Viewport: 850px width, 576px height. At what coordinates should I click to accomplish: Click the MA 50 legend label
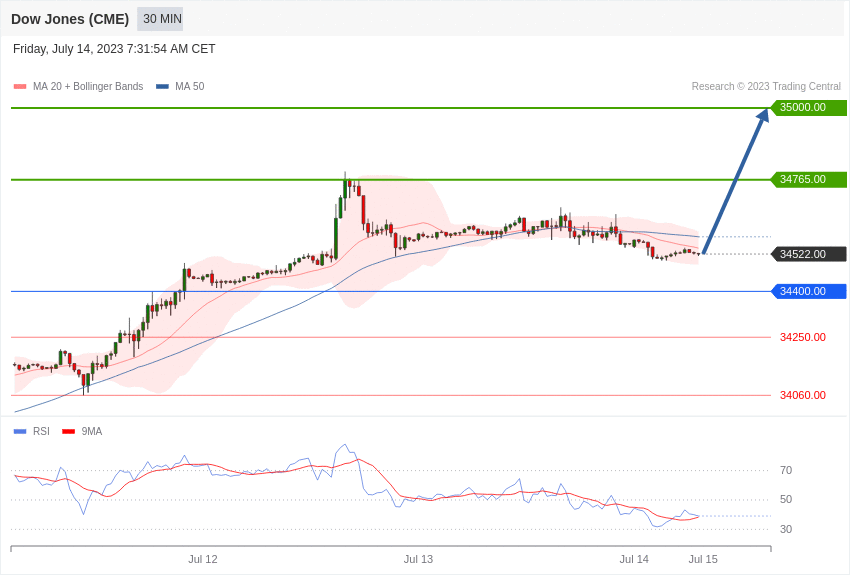(x=190, y=86)
